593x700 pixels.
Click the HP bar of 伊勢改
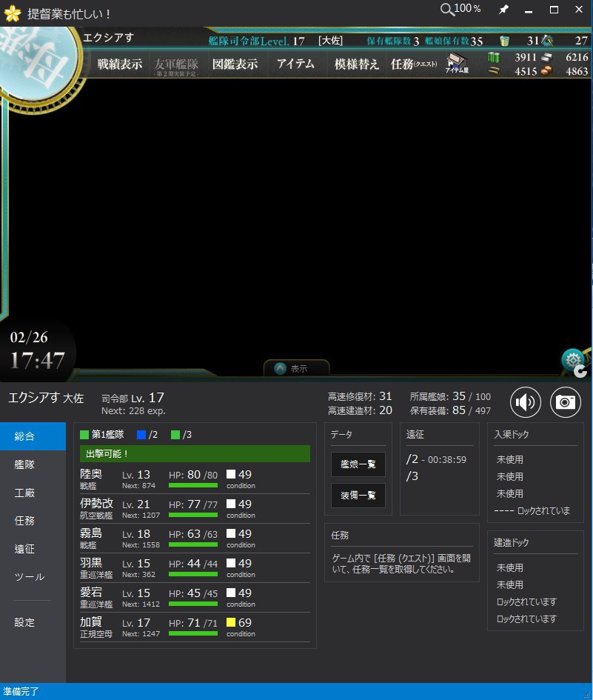point(193,515)
